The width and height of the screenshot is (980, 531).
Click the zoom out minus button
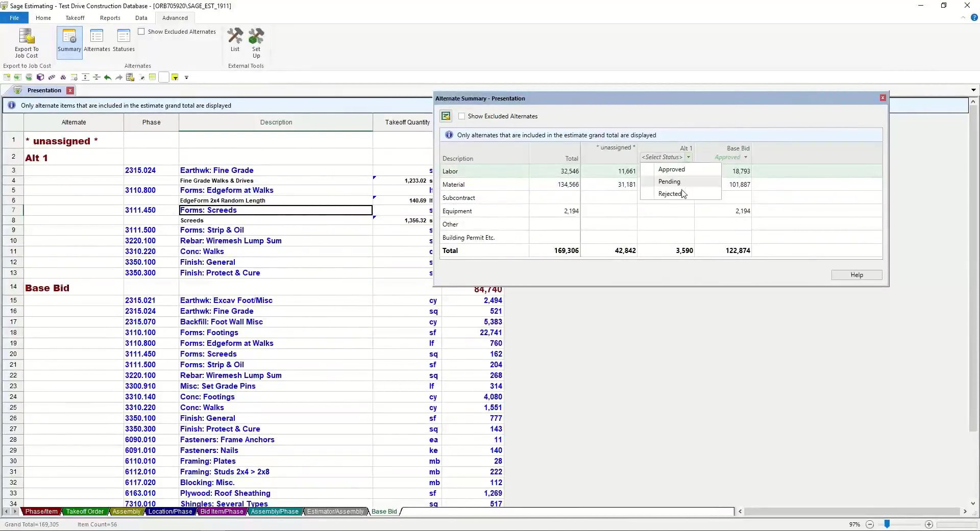(x=870, y=524)
